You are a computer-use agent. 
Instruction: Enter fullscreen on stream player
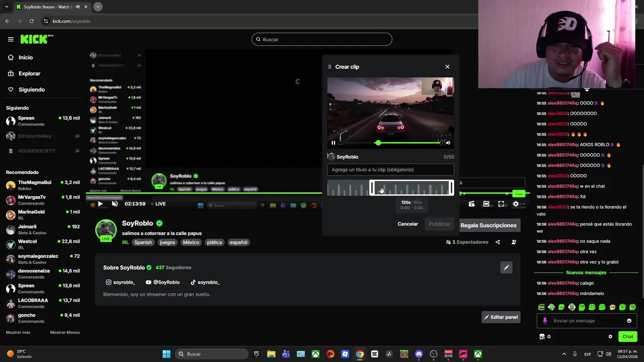[501, 204]
